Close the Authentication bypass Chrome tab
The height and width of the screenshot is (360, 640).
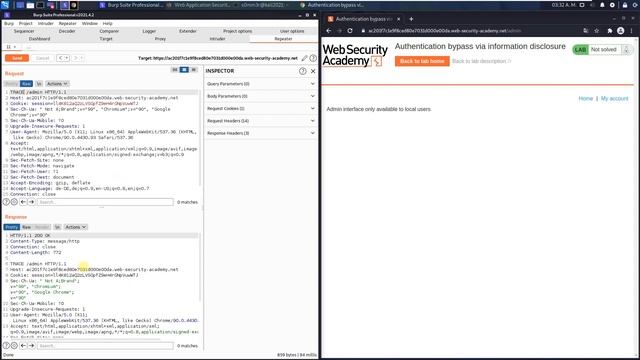(398, 19)
